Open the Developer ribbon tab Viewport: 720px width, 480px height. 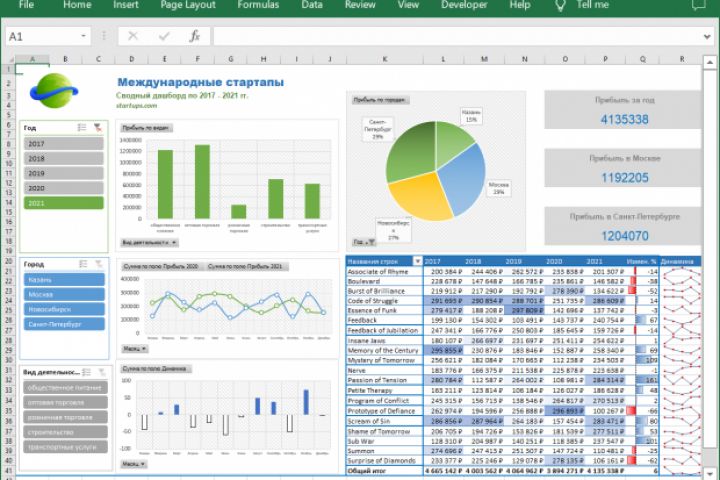[464, 5]
